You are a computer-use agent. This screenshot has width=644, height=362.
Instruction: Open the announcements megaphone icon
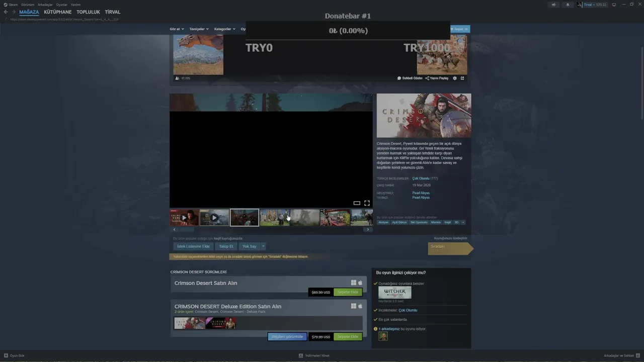(x=553, y=5)
